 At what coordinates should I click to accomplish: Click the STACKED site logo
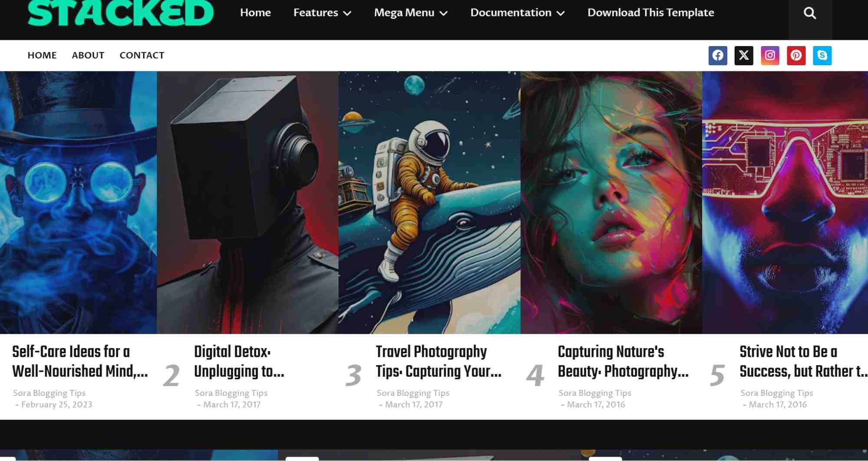coord(120,13)
